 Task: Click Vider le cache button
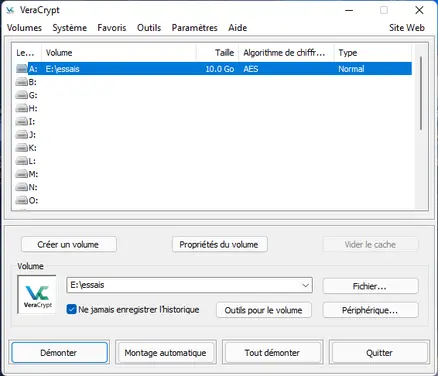370,244
